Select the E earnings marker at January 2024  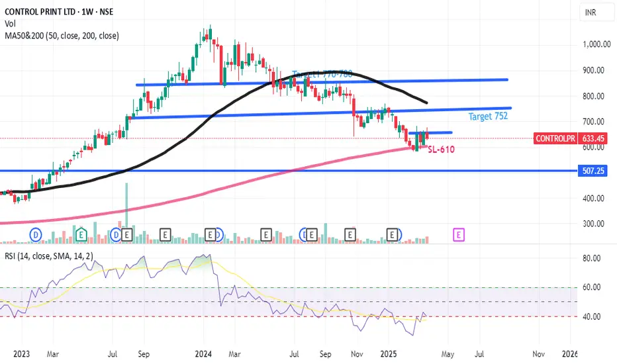tap(210, 236)
